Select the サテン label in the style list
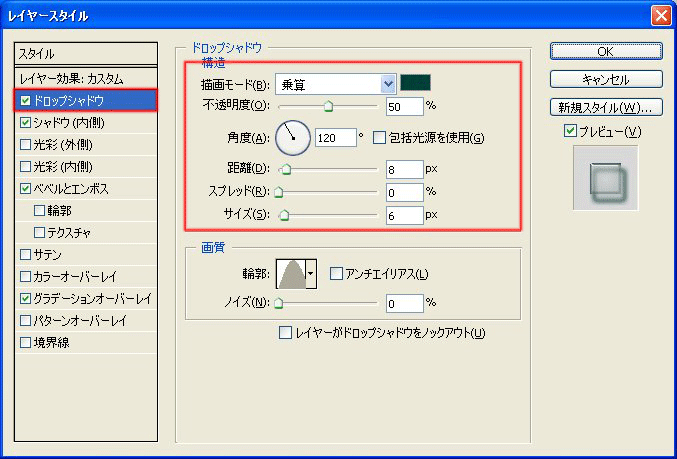This screenshot has height=459, width=677. (47, 254)
